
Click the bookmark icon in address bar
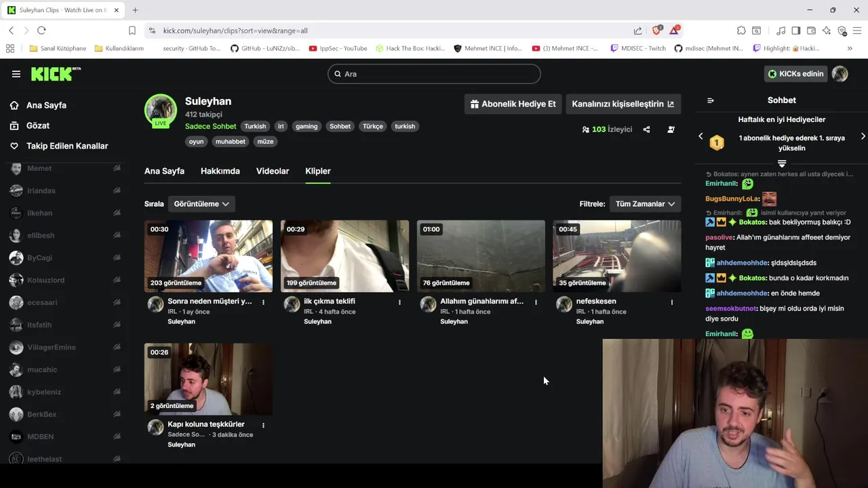(132, 30)
